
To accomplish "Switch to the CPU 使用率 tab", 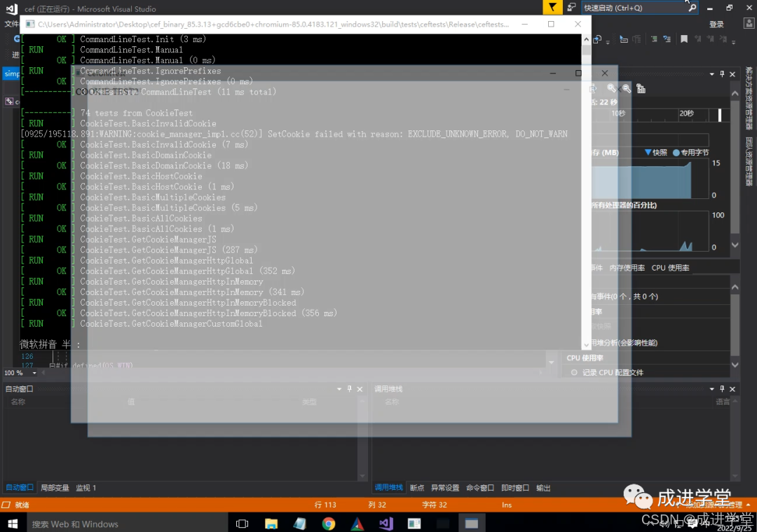I will [671, 268].
